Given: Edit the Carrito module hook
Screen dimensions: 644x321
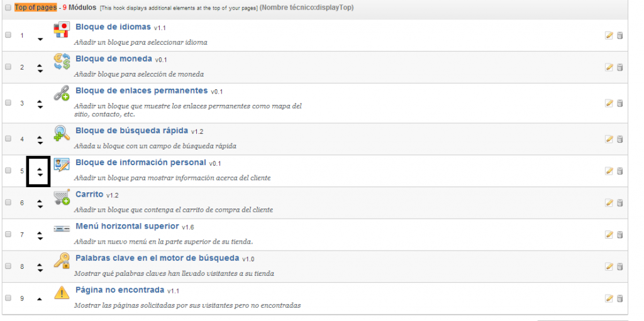Looking at the screenshot, I should pos(608,202).
